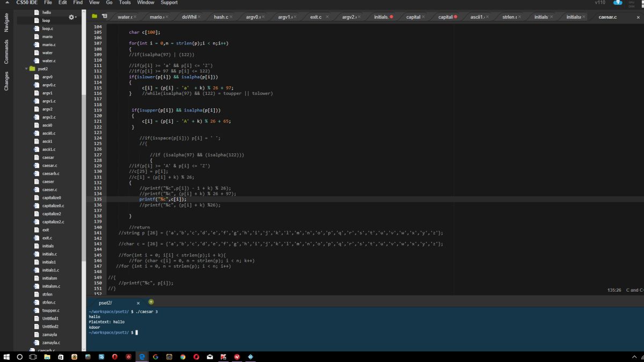
Task: Click the green folder icon beside the tabs
Action: [x=94, y=17]
